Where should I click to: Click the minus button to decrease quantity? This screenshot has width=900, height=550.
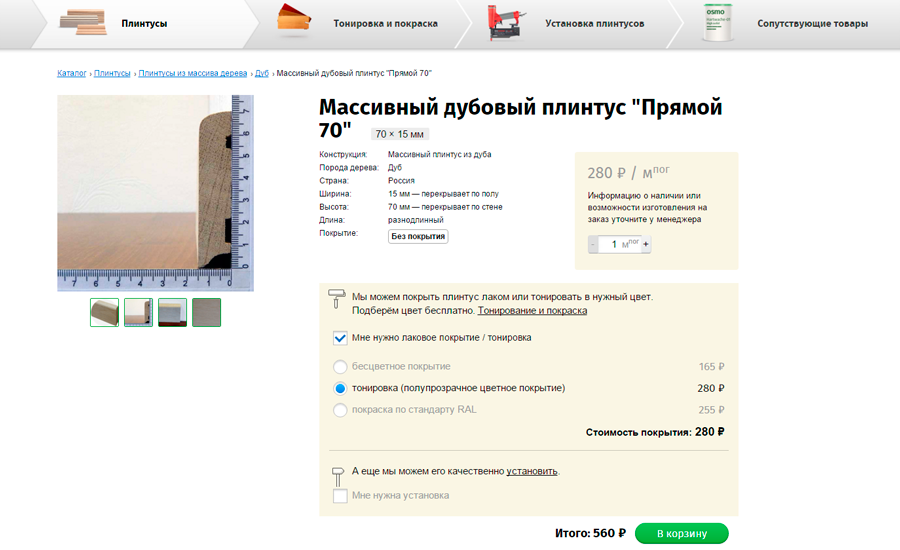click(x=593, y=244)
